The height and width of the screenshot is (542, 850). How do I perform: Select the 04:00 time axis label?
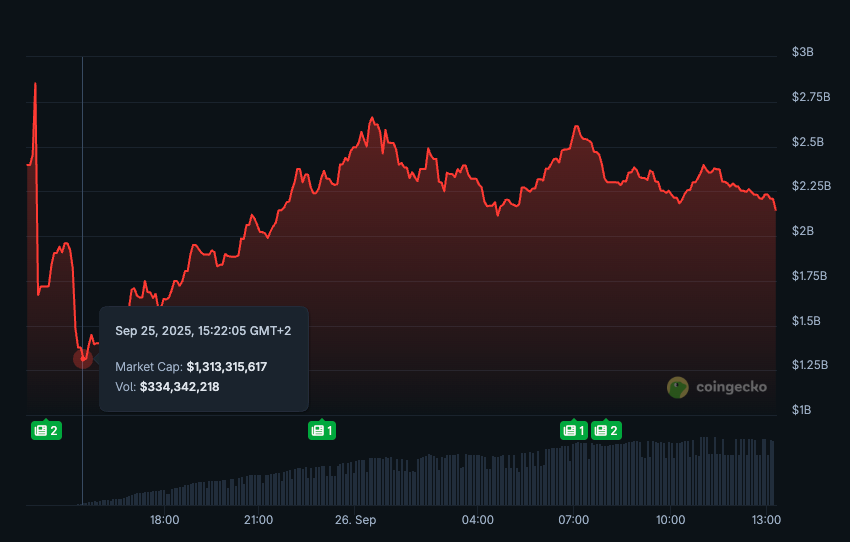coord(478,520)
